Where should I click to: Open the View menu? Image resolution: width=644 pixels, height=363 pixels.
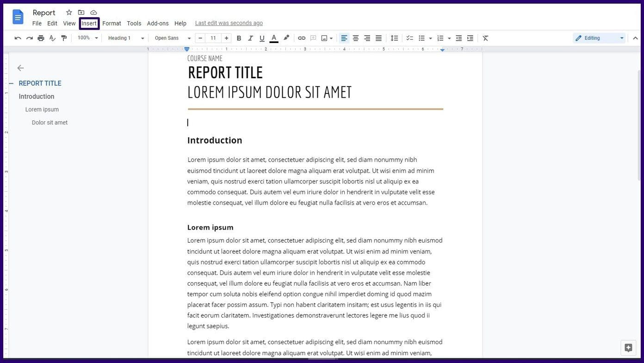click(69, 23)
